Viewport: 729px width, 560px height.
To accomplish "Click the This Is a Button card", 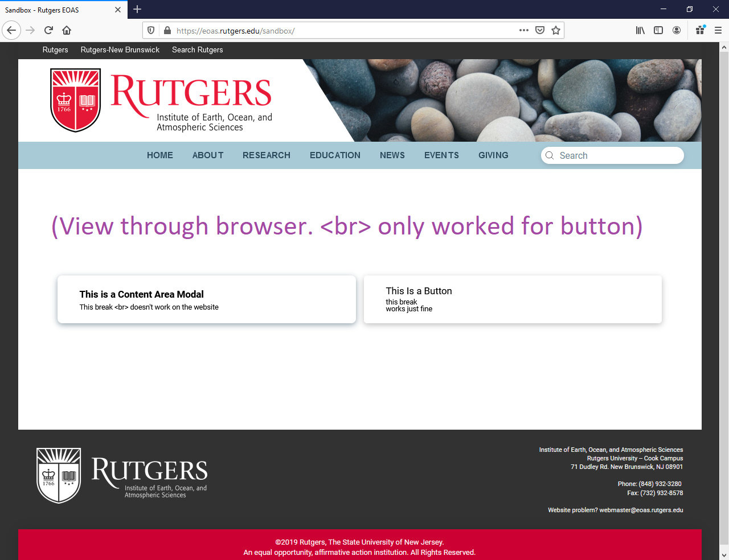I will point(513,299).
